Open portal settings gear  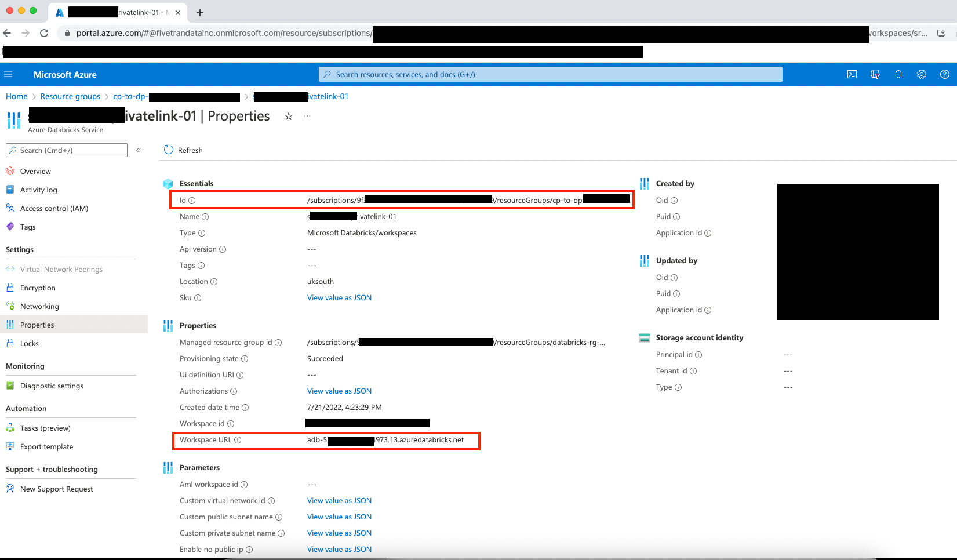click(922, 74)
